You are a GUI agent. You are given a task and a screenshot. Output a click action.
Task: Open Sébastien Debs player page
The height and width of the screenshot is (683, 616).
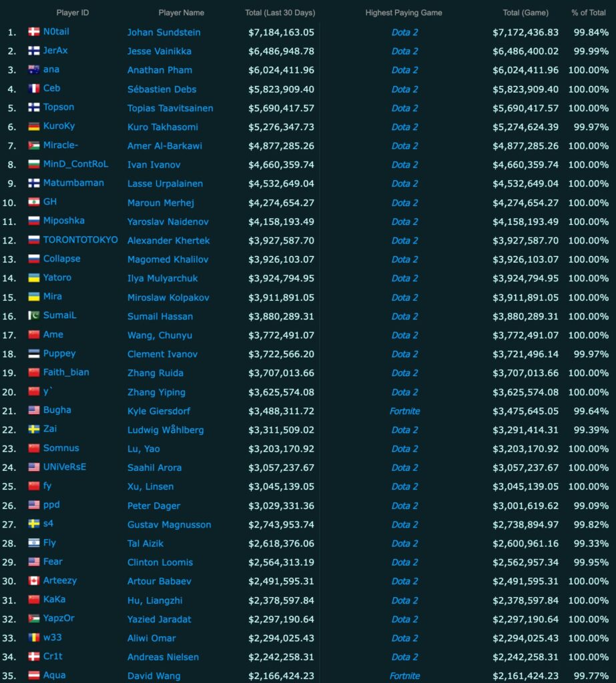pyautogui.click(x=162, y=89)
